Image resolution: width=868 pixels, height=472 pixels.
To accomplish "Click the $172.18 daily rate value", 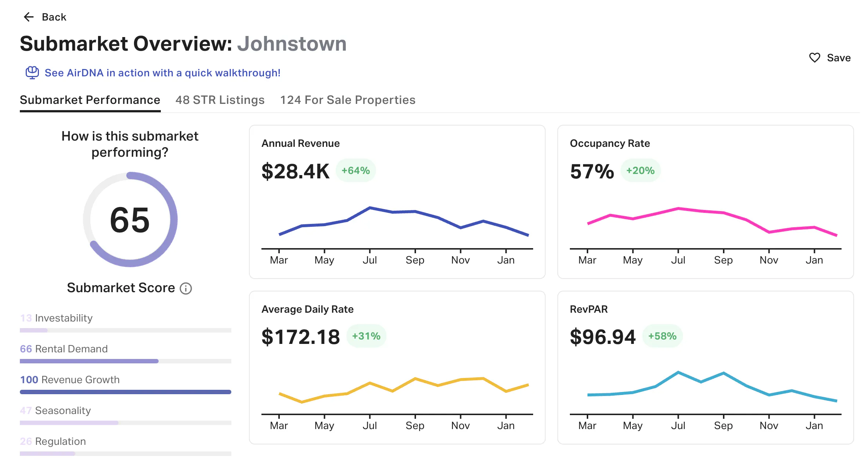I will coord(301,337).
